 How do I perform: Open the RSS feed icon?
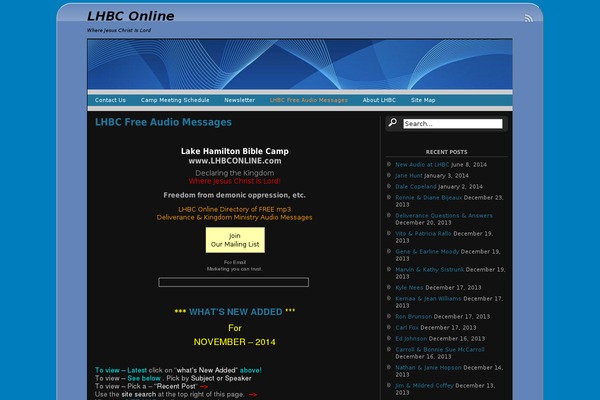(528, 18)
